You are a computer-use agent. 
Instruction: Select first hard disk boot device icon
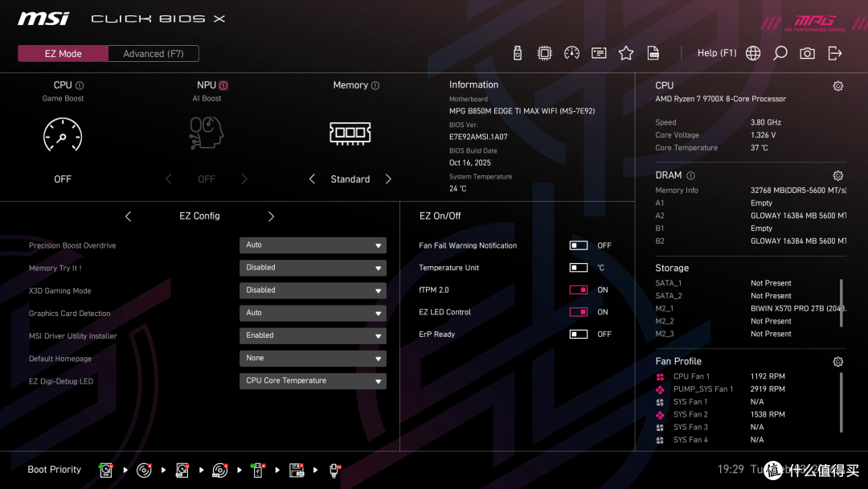(x=106, y=471)
